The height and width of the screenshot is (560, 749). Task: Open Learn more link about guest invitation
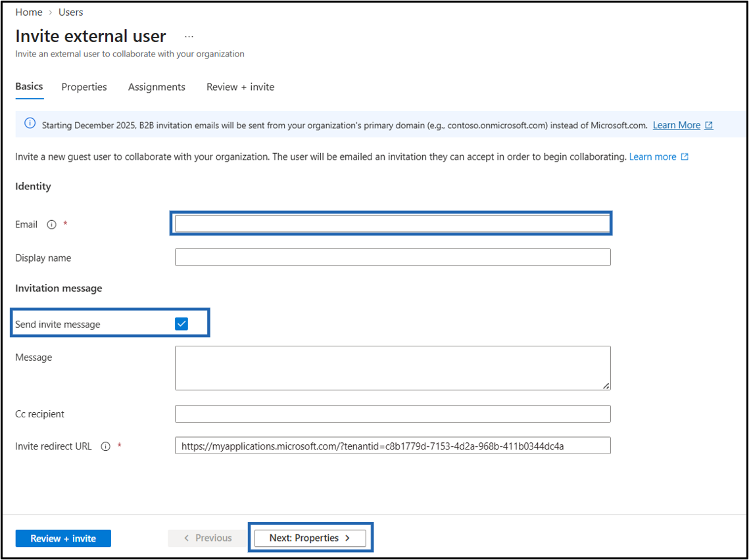[652, 156]
